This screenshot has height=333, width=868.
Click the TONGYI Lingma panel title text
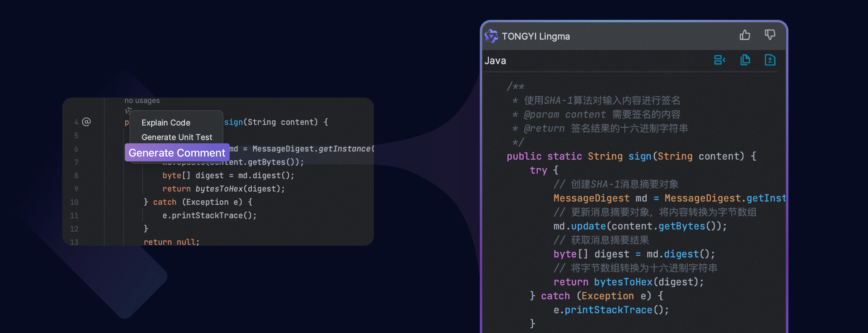pyautogui.click(x=536, y=36)
